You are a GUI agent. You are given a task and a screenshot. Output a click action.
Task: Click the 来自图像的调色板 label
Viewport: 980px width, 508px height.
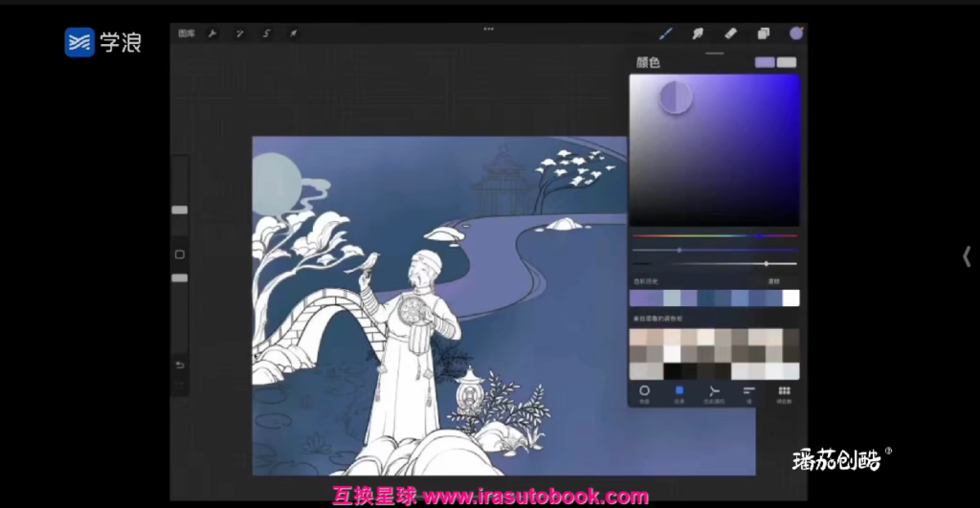(657, 319)
